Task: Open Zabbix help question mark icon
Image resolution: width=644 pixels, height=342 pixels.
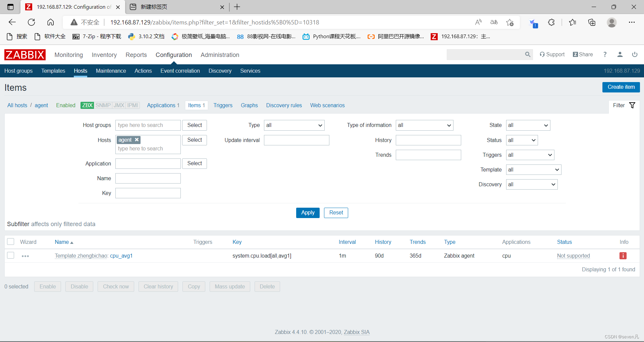Action: click(605, 55)
